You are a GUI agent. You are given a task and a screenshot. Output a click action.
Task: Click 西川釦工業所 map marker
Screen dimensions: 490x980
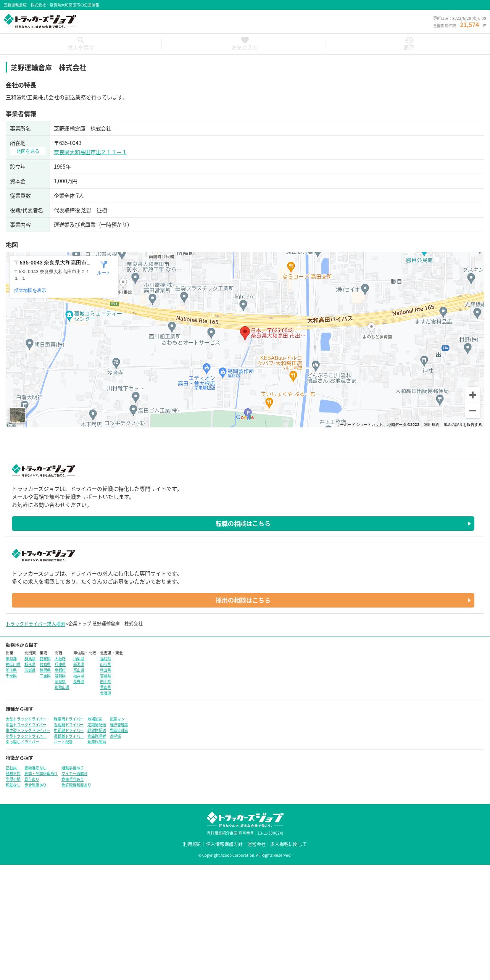(172, 327)
